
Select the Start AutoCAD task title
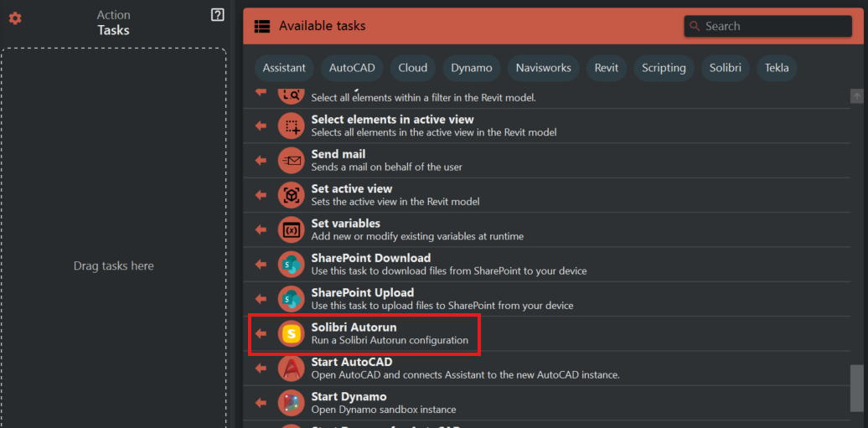click(352, 362)
